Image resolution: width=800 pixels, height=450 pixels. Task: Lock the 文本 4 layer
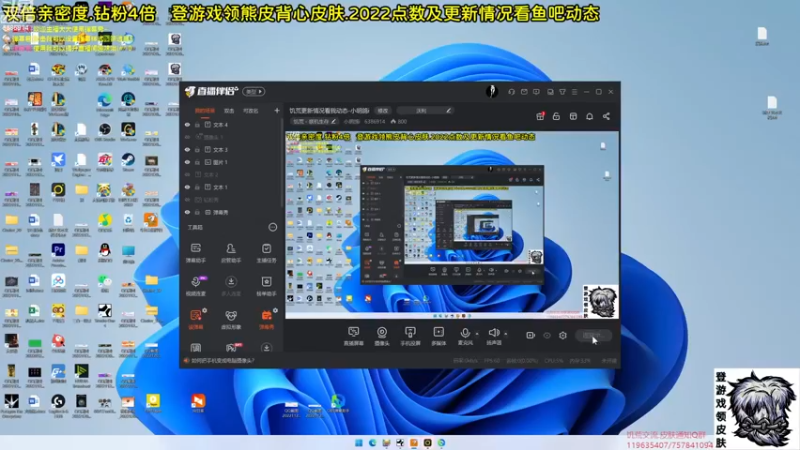pos(197,124)
